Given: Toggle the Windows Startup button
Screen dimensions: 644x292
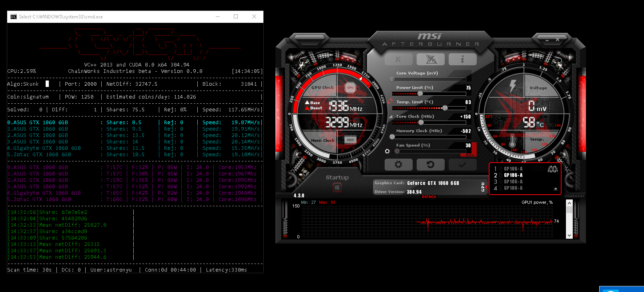Looking at the screenshot, I should (x=337, y=187).
